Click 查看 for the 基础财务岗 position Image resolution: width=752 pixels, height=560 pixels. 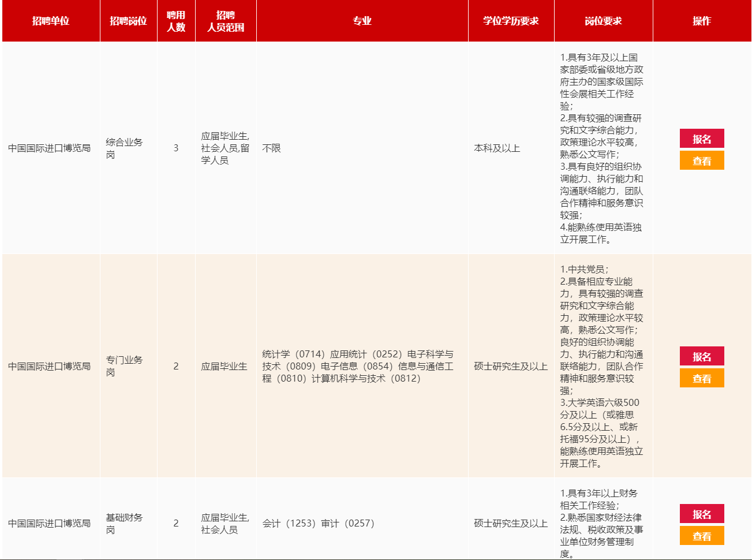[x=702, y=536]
